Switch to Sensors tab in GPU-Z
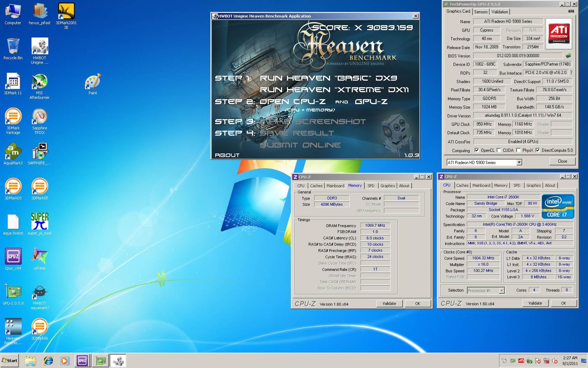 point(481,12)
